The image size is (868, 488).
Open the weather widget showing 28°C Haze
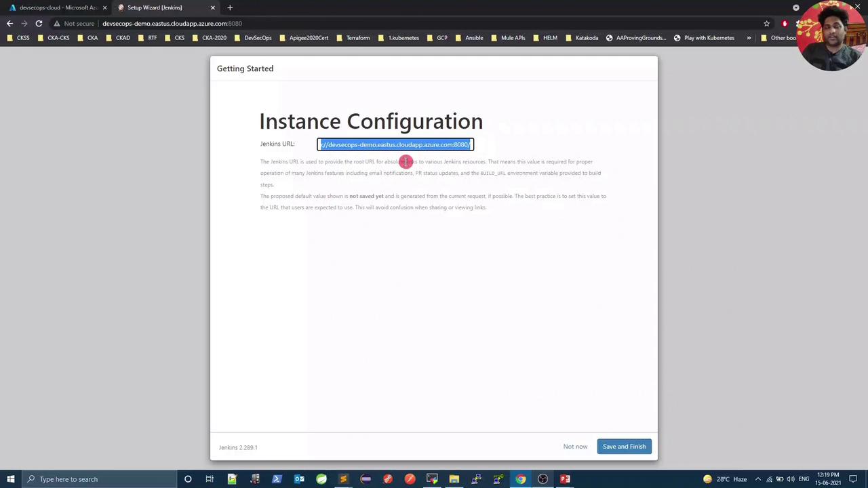[x=724, y=479]
